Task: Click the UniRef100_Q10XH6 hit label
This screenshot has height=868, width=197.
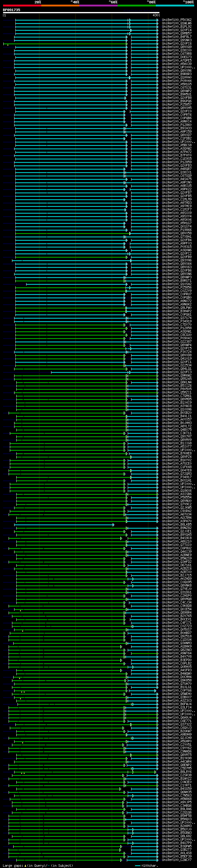Action: coord(176,409)
